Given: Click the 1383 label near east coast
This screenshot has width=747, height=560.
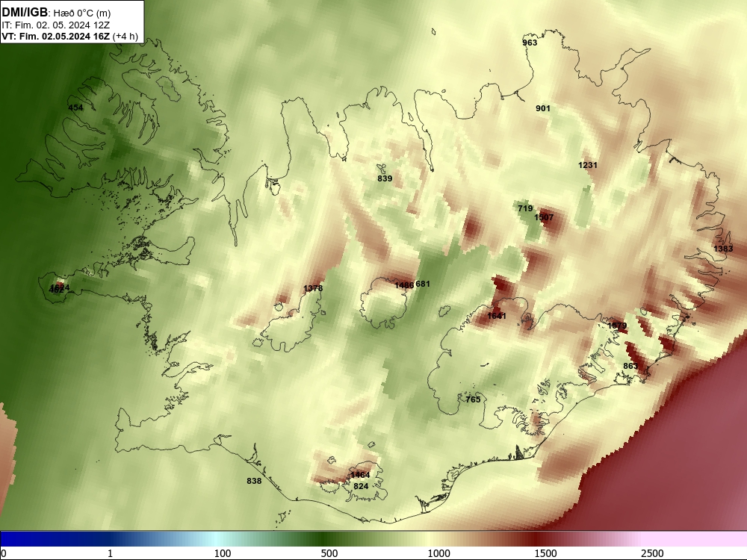Looking at the screenshot, I should [x=723, y=249].
